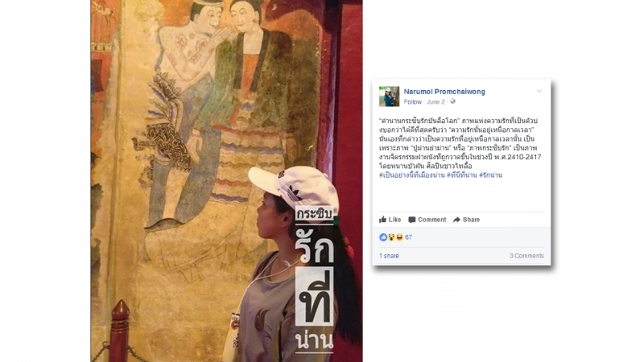Open Narumol Promchaiwong's profile picture
Viewport: 644px width, 362px height.
389,97
